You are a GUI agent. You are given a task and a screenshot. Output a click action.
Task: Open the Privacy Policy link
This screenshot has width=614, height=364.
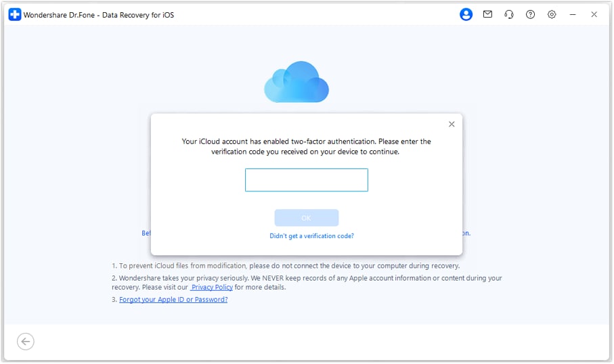pos(212,288)
